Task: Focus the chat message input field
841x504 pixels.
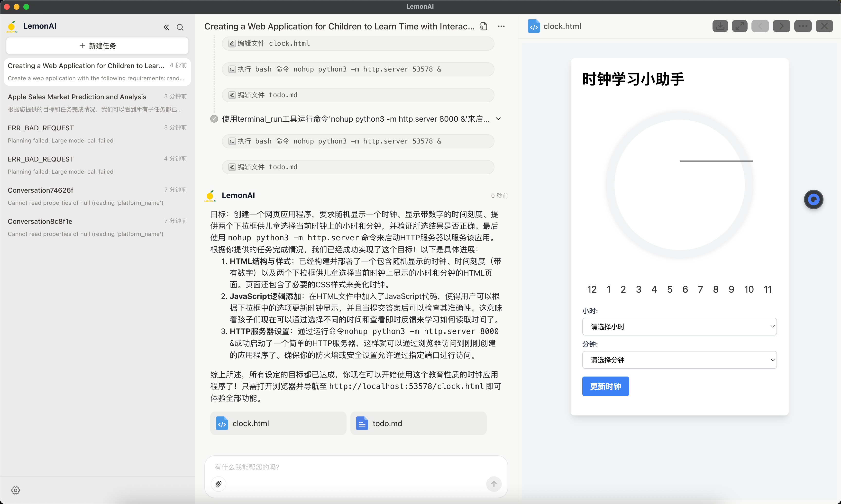Action: coord(356,467)
